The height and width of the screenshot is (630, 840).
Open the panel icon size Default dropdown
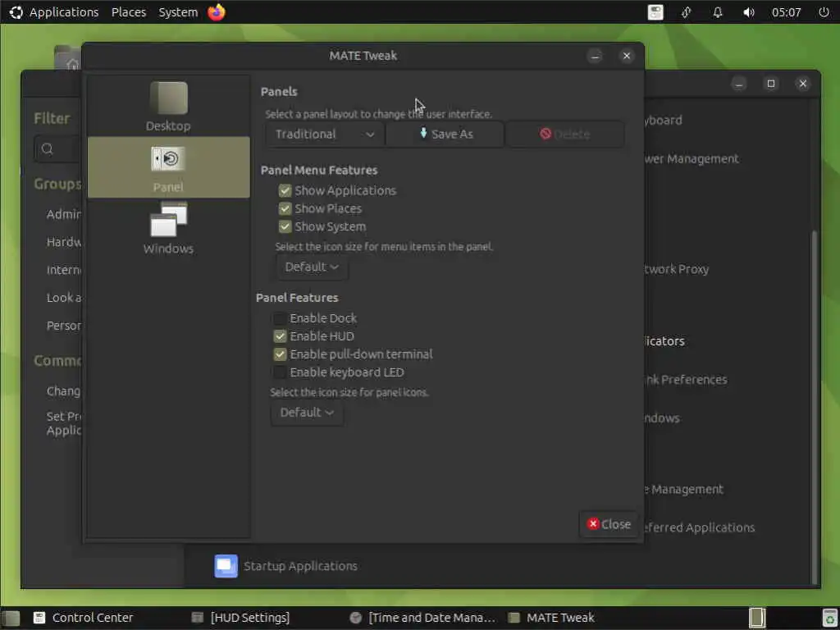[307, 413]
